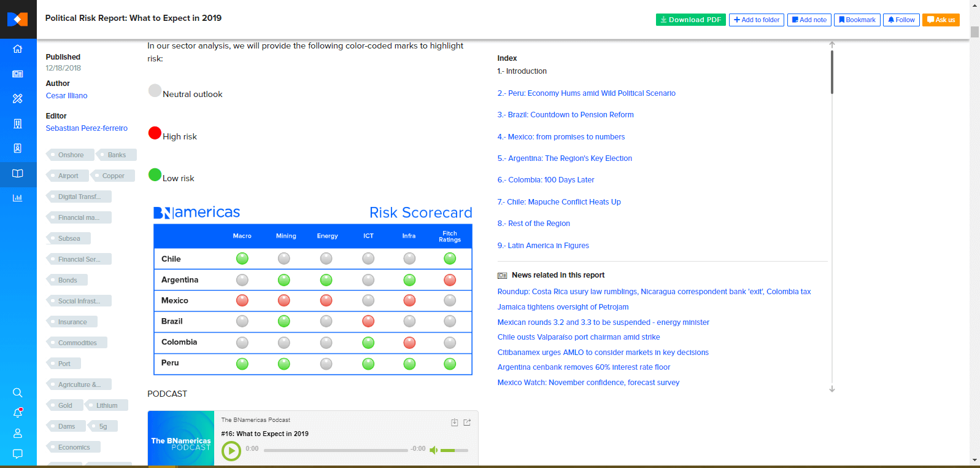Select the Gold tag
This screenshot has width=980, height=468.
tap(65, 405)
